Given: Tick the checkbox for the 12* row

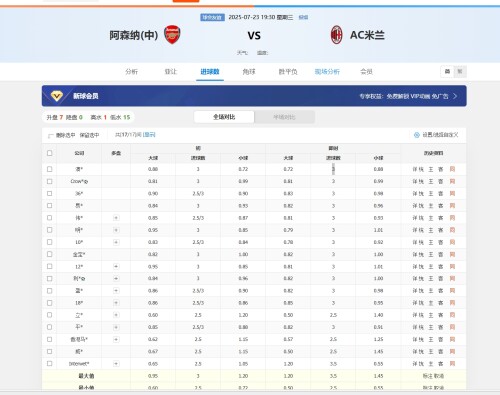Looking at the screenshot, I should [x=50, y=267].
